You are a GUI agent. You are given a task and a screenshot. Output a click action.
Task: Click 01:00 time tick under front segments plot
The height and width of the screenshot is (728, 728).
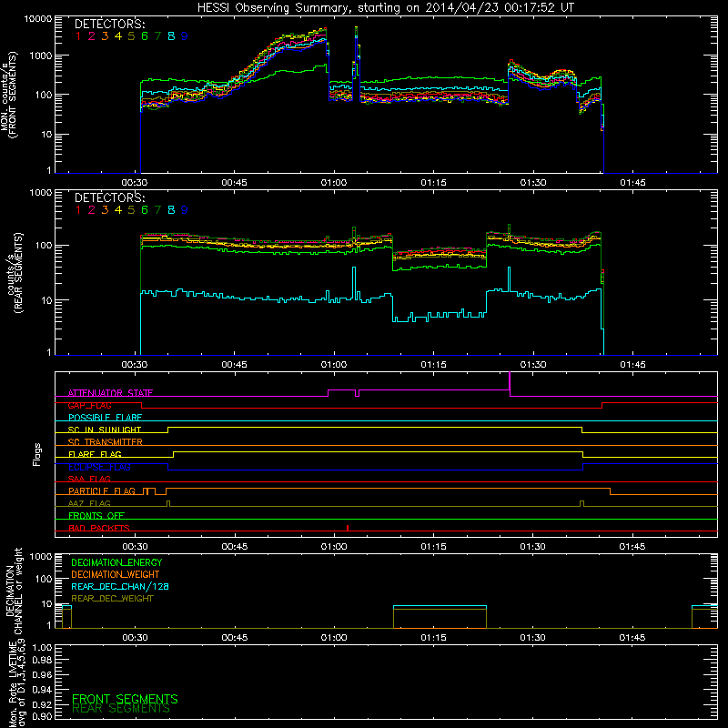(334, 183)
